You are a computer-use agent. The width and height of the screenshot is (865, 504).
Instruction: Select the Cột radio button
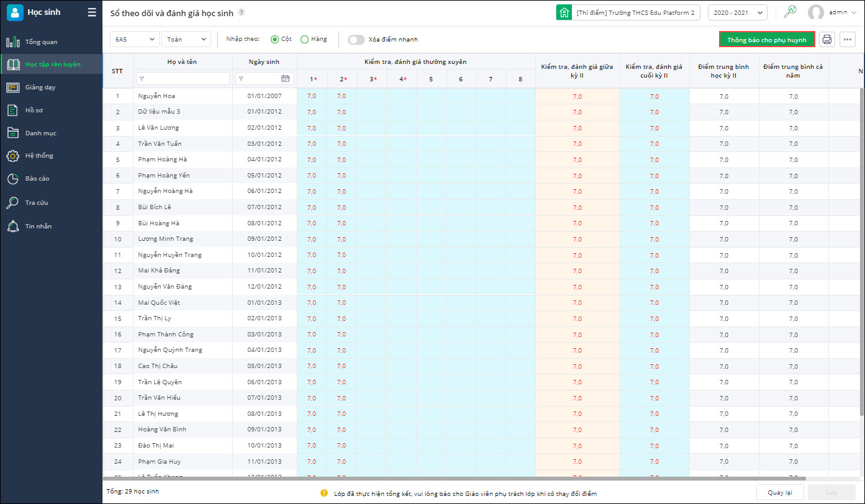(274, 40)
